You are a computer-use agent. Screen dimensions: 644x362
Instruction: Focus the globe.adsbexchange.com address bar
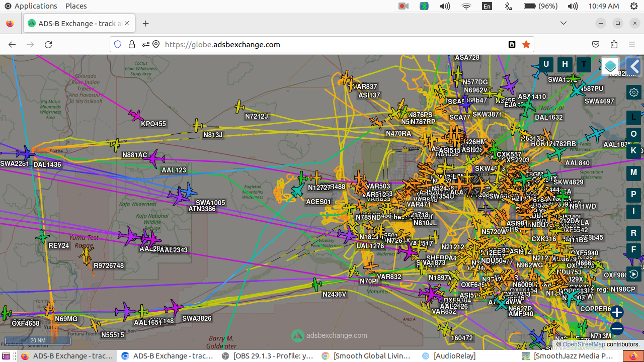[x=322, y=44]
